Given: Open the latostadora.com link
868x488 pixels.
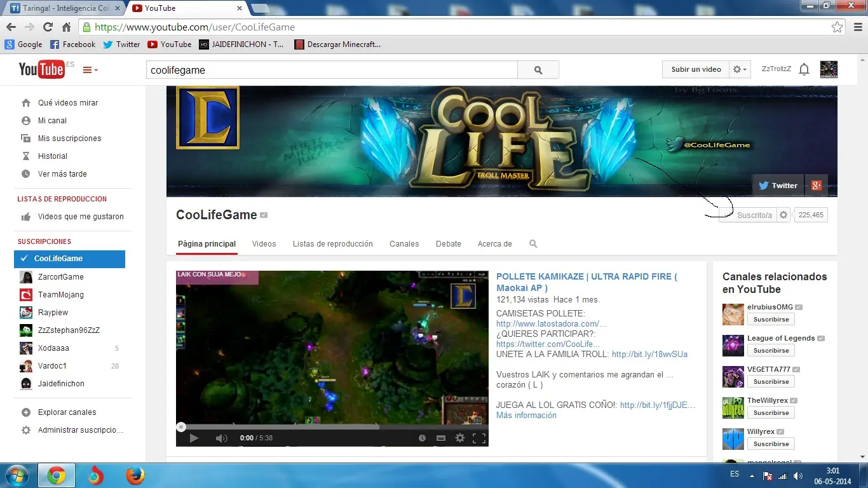Looking at the screenshot, I should 552,323.
